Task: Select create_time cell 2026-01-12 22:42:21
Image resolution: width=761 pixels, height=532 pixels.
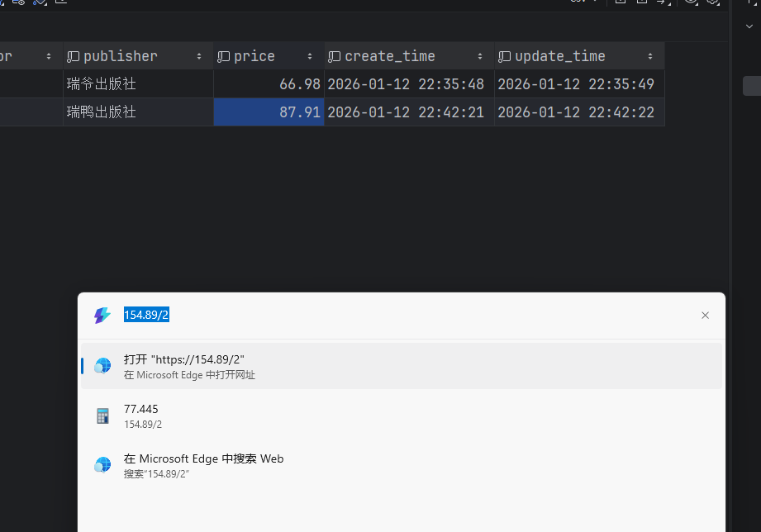Action: [x=409, y=112]
